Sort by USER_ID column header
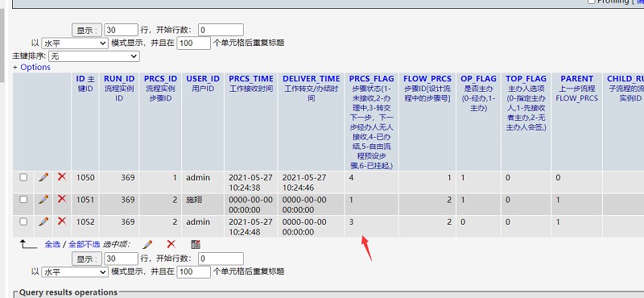 tap(203, 78)
